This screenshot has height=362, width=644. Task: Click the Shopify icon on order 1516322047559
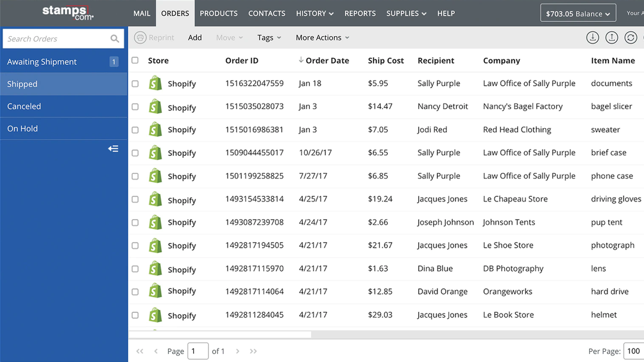point(155,83)
